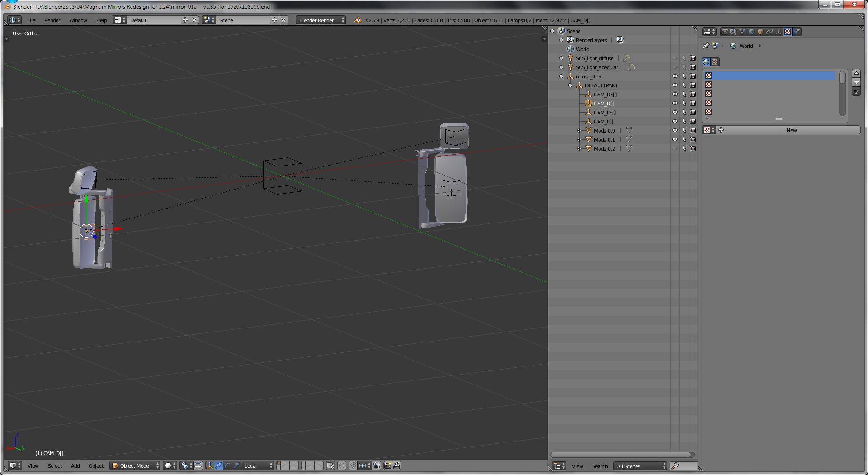Click the first visible layer button

(x=279, y=464)
